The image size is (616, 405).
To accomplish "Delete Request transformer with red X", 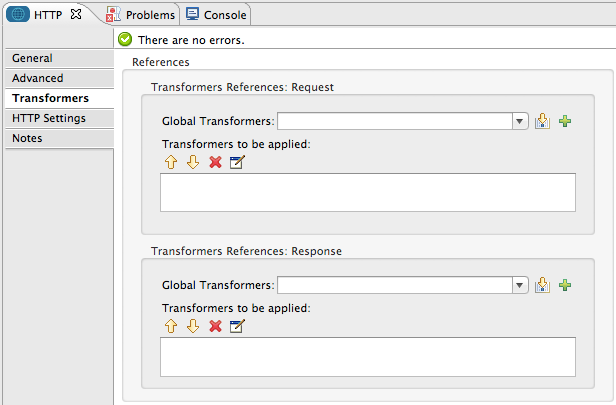I will [215, 162].
